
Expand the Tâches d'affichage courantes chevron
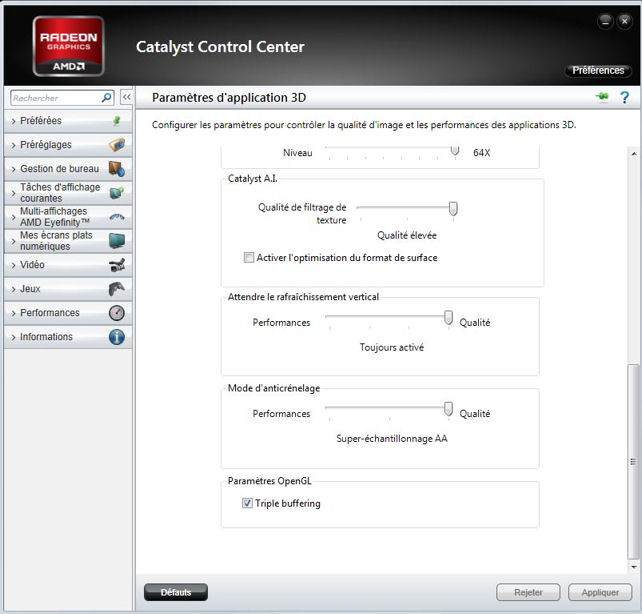(14, 193)
